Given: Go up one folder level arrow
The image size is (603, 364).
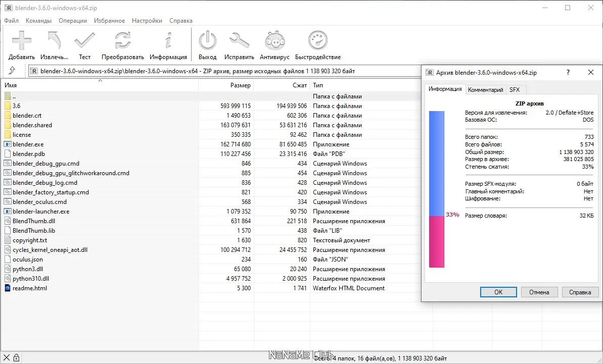Looking at the screenshot, I should 12,70.
